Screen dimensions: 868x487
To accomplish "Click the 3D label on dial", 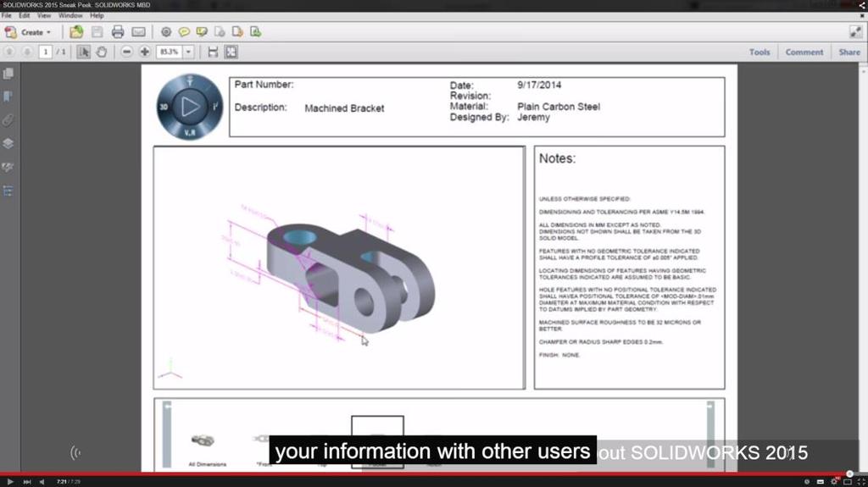I will [x=164, y=107].
